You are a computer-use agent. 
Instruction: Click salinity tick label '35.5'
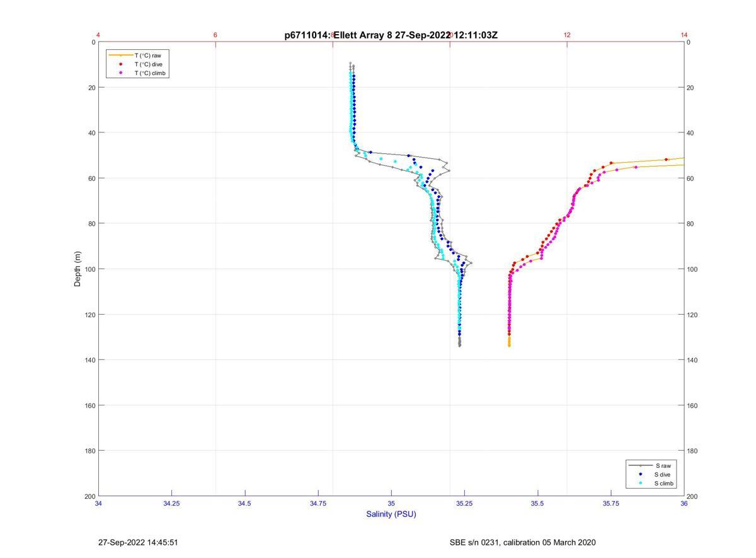537,503
